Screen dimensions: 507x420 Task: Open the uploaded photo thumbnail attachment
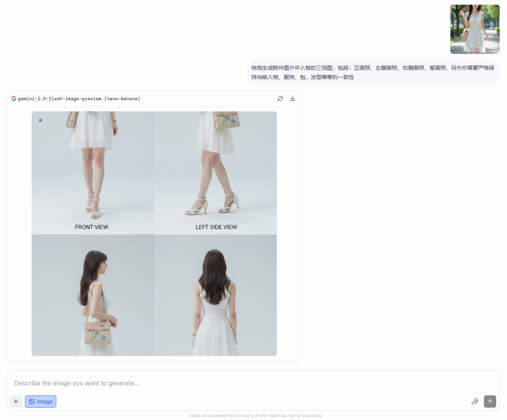pos(475,29)
